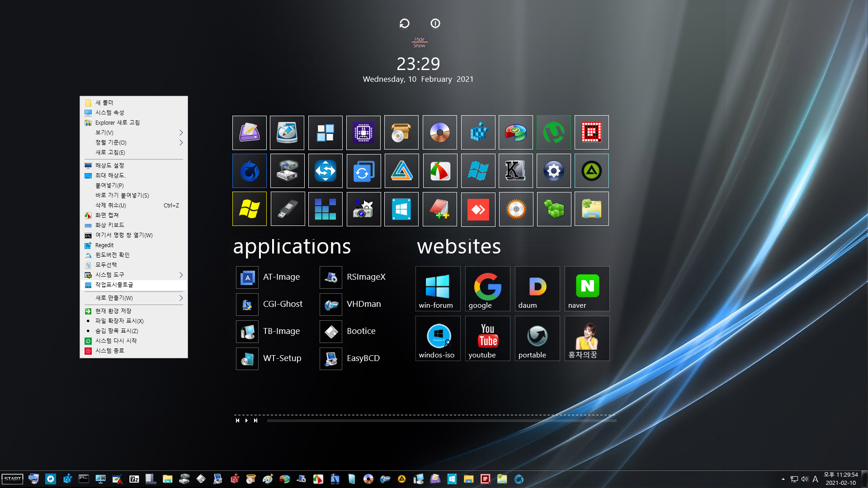Click the player play button
The image size is (868, 488).
(x=246, y=421)
